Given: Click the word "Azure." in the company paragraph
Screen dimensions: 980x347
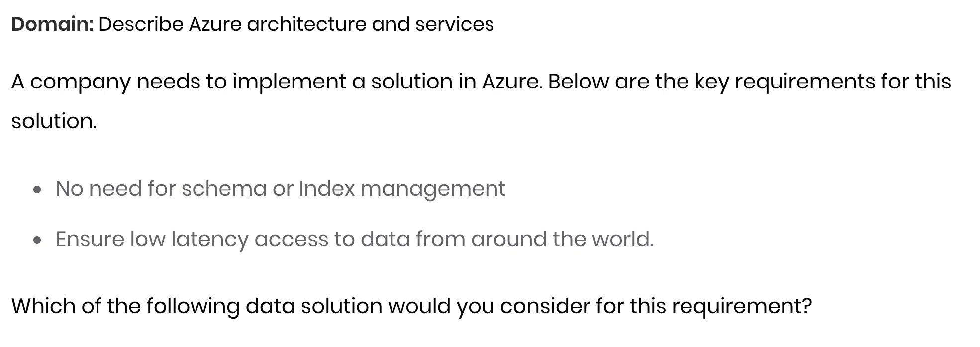Looking at the screenshot, I should coord(512,82).
